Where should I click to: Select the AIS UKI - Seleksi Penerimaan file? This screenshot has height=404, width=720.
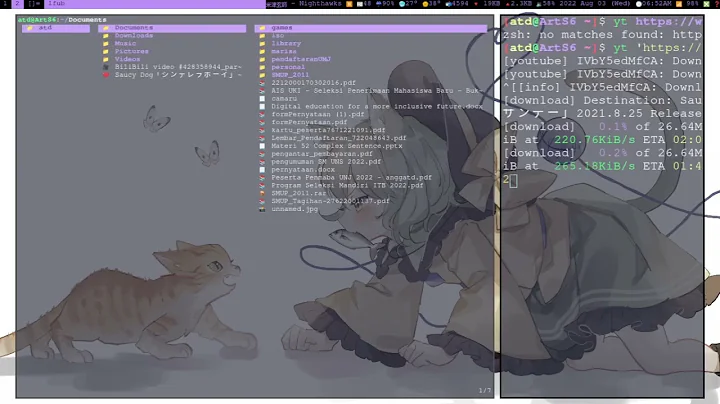point(375,91)
